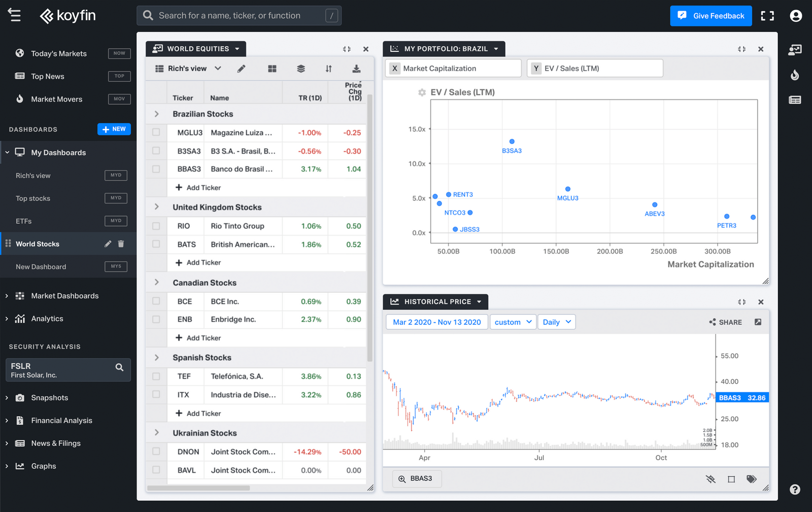Click the sort arrows icon in watchlist toolbar
This screenshot has width=812, height=512.
click(x=328, y=69)
